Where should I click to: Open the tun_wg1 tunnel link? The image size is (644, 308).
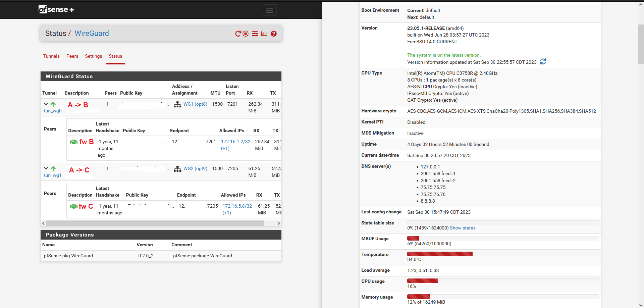click(x=53, y=175)
